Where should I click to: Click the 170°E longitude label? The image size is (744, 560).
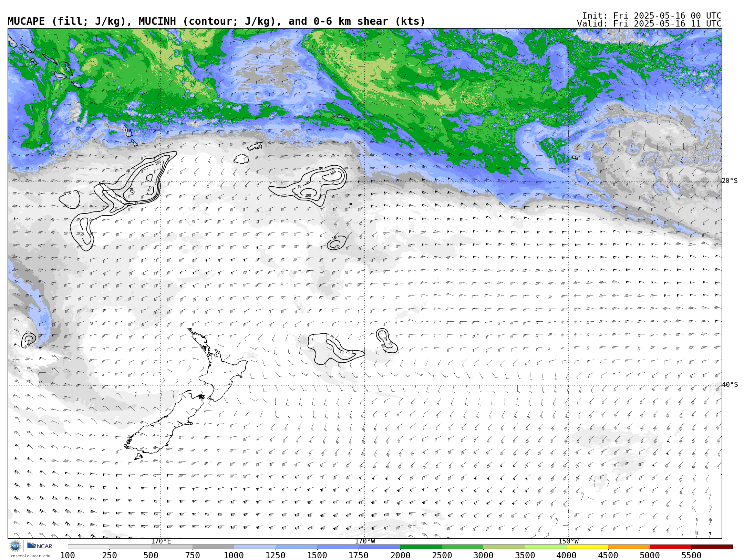coord(161,541)
